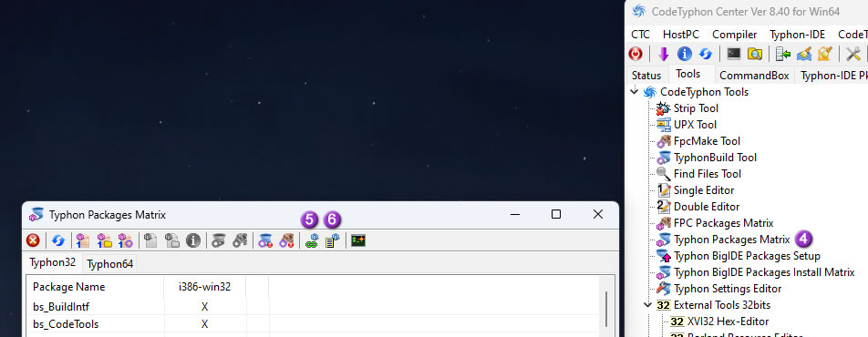868x337 pixels.
Task: Open the CommandBox tab
Action: click(x=754, y=76)
